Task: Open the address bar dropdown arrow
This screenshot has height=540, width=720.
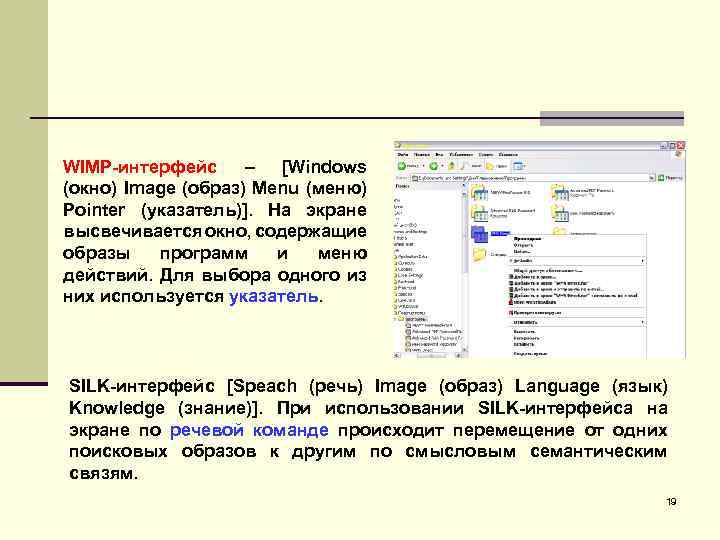Action: [x=651, y=178]
